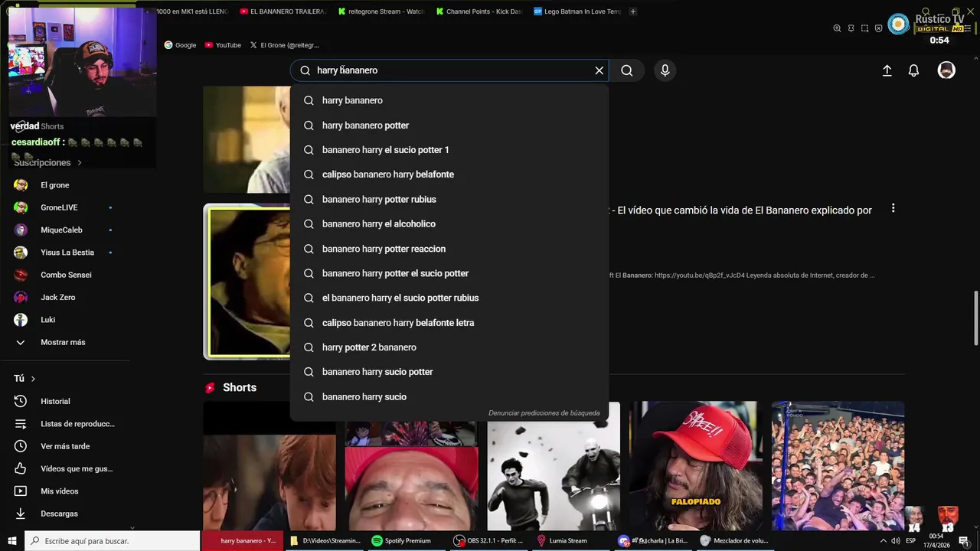Switch to 'EL BANANERO TRAILERAZ' browser tab

coord(283,11)
